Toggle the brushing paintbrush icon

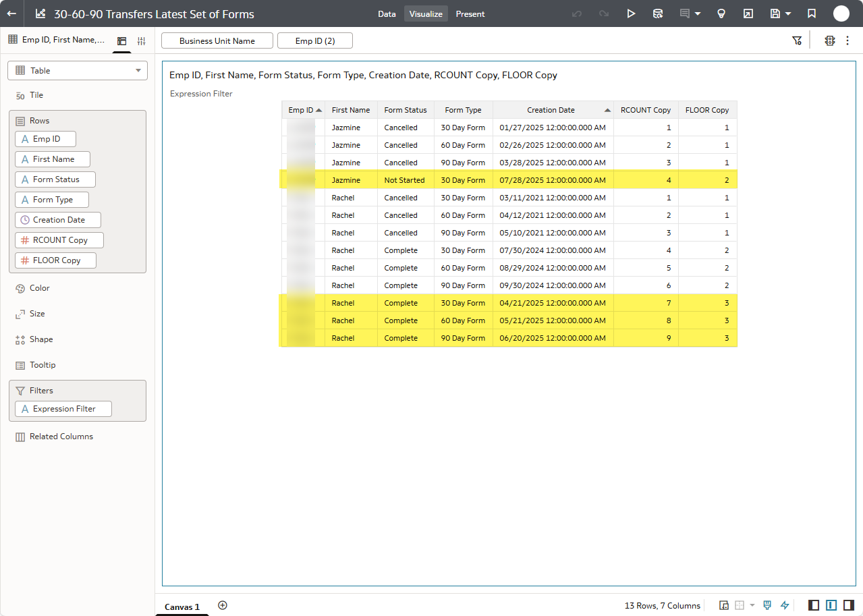(767, 605)
